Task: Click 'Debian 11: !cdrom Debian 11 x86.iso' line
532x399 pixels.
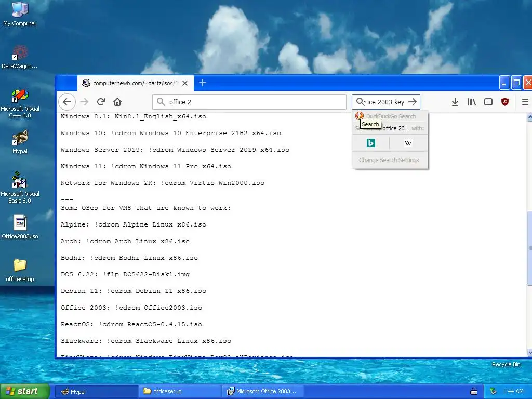Action: pyautogui.click(x=134, y=291)
